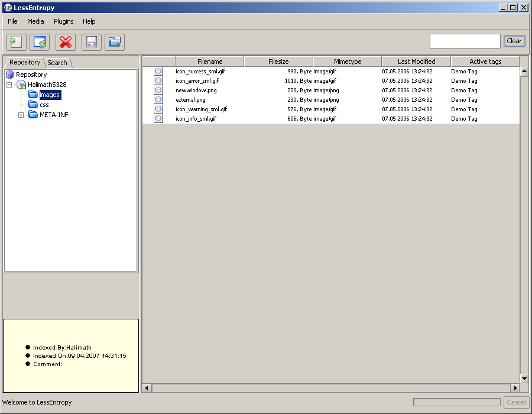The height and width of the screenshot is (414, 532).
Task: Select the icon_info_sml.gif filename
Action: click(x=196, y=119)
